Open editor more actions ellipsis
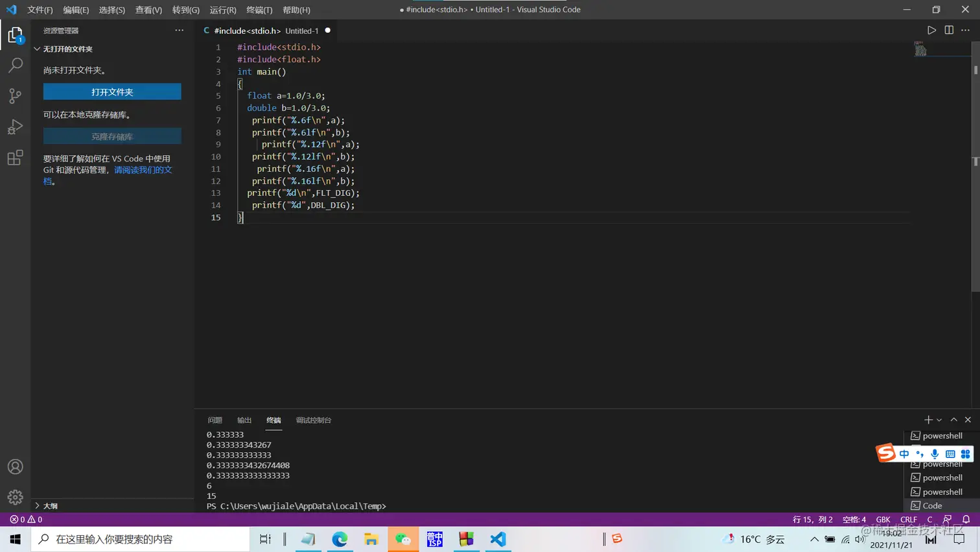980x552 pixels. click(x=966, y=30)
